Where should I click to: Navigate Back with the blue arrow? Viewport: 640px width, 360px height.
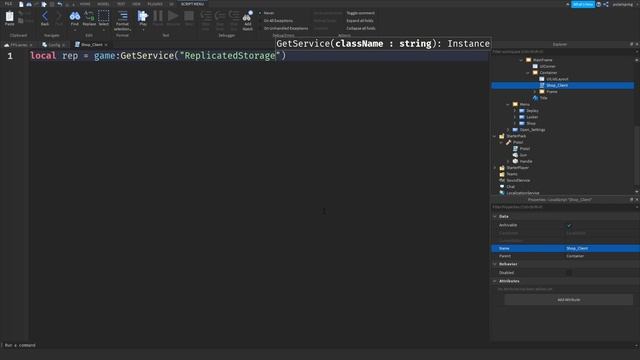pos(45,16)
